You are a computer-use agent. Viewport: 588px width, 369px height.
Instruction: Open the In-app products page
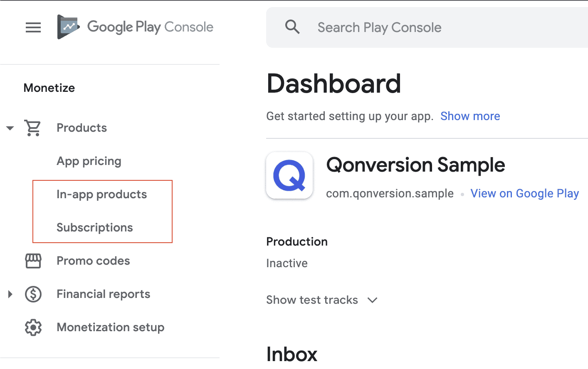click(x=102, y=194)
